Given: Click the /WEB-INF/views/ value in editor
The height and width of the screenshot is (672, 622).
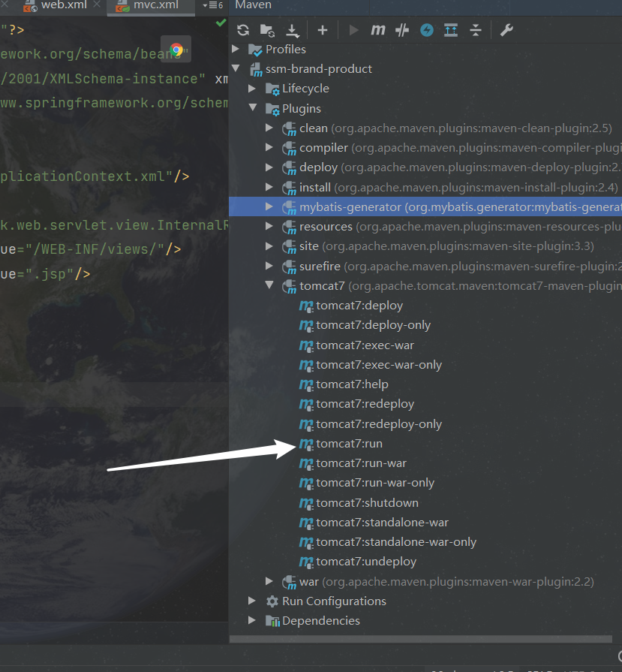Looking at the screenshot, I should (x=95, y=249).
